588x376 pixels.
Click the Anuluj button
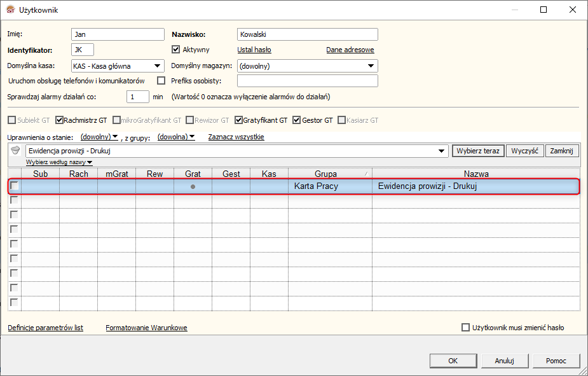pos(504,361)
